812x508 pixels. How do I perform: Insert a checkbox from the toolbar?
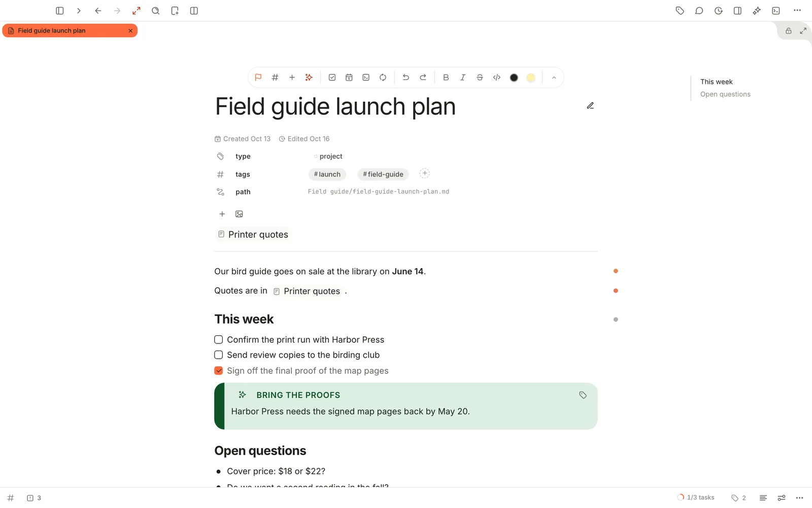[x=332, y=77]
